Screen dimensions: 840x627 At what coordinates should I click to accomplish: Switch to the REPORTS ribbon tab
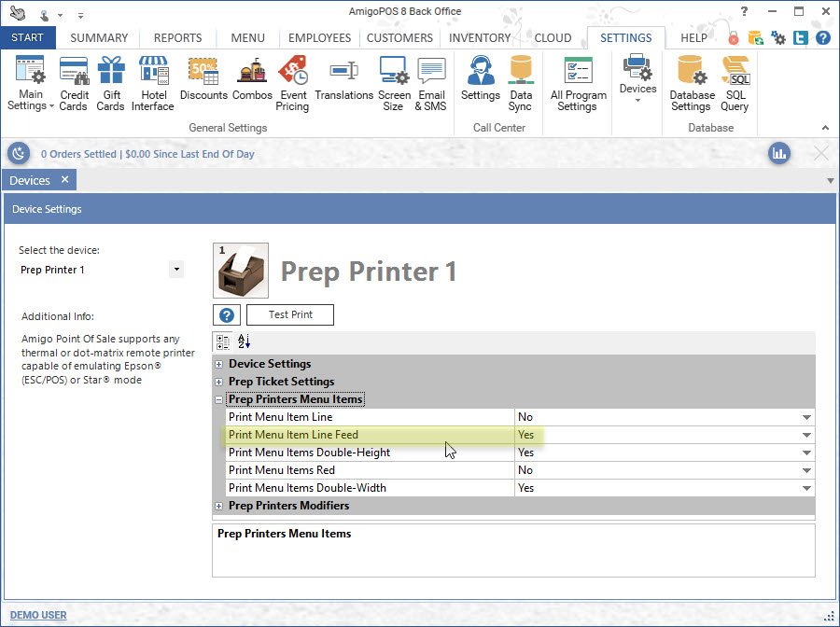[177, 38]
